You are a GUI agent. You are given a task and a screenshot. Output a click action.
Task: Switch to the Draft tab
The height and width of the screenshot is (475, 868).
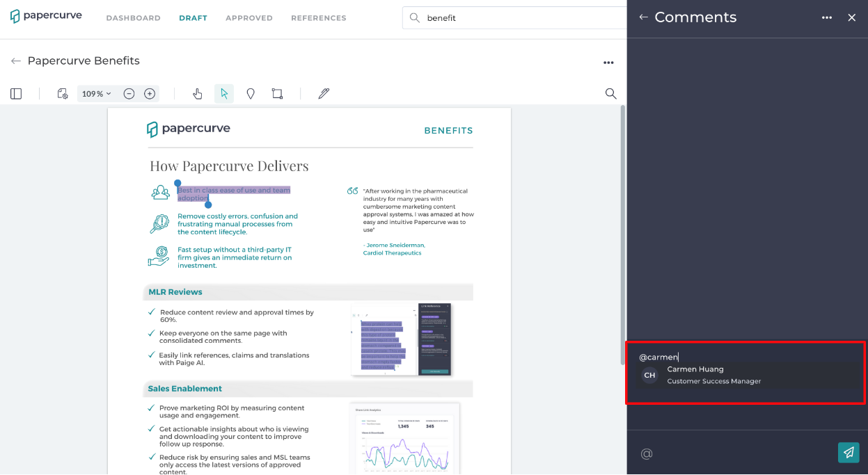point(193,18)
